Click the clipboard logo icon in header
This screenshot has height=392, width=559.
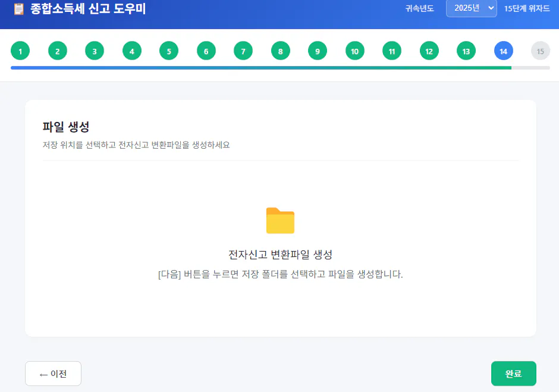click(18, 9)
